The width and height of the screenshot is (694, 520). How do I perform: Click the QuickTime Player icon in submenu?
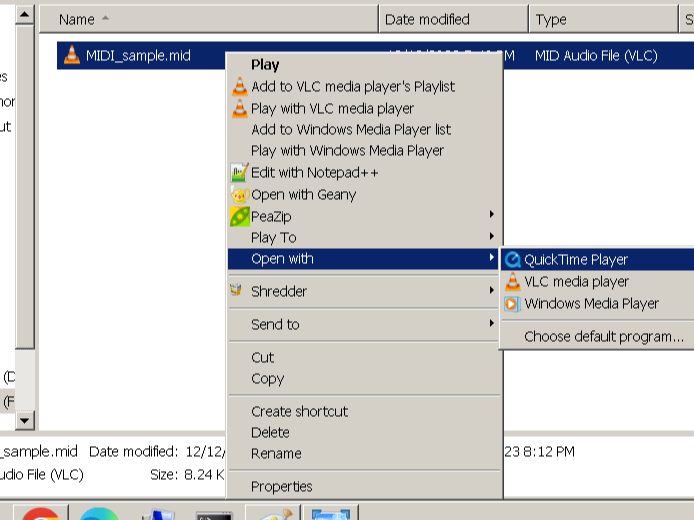click(513, 260)
